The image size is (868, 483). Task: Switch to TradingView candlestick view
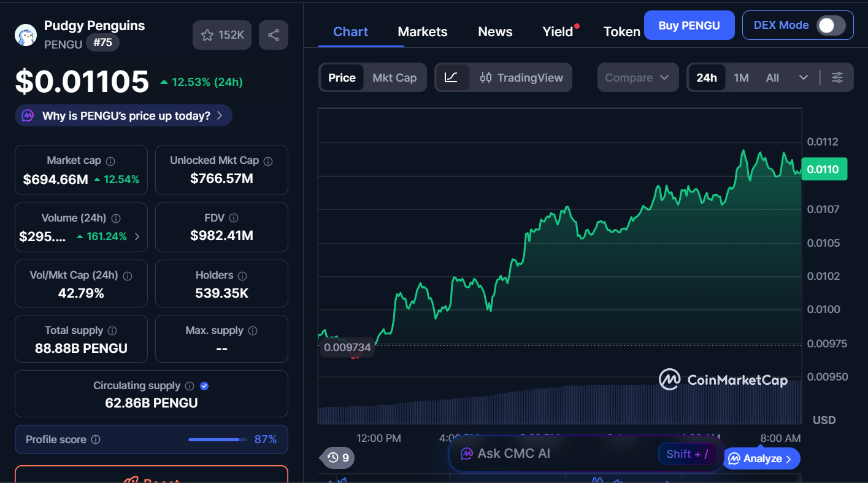[521, 77]
